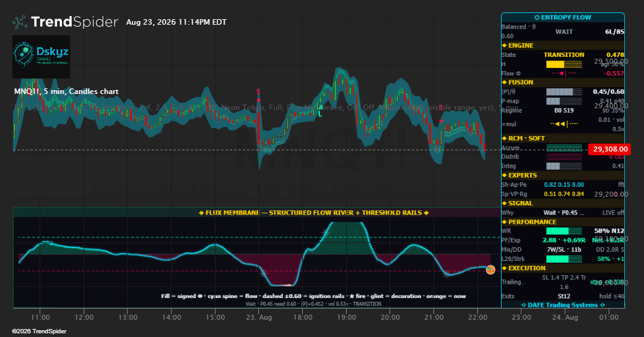The width and height of the screenshot is (644, 337).
Task: Click the star fire marker near 23. Aug
Action: pyautogui.click(x=264, y=273)
